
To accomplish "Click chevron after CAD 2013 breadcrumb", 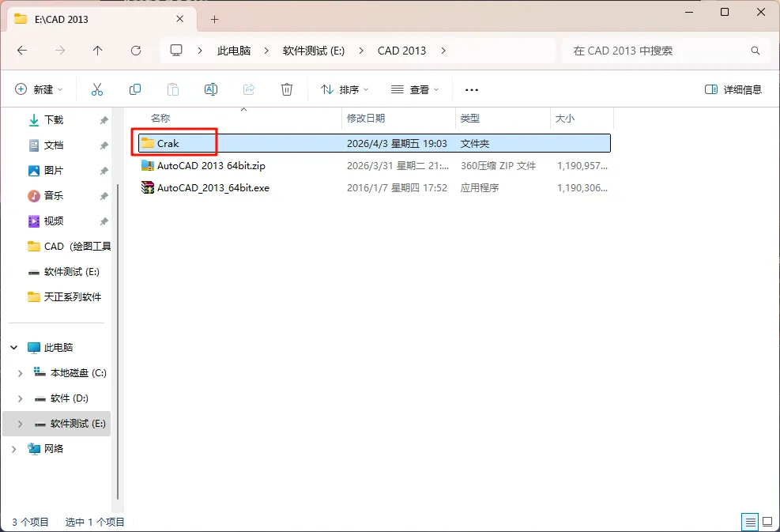I will pyautogui.click(x=443, y=51).
